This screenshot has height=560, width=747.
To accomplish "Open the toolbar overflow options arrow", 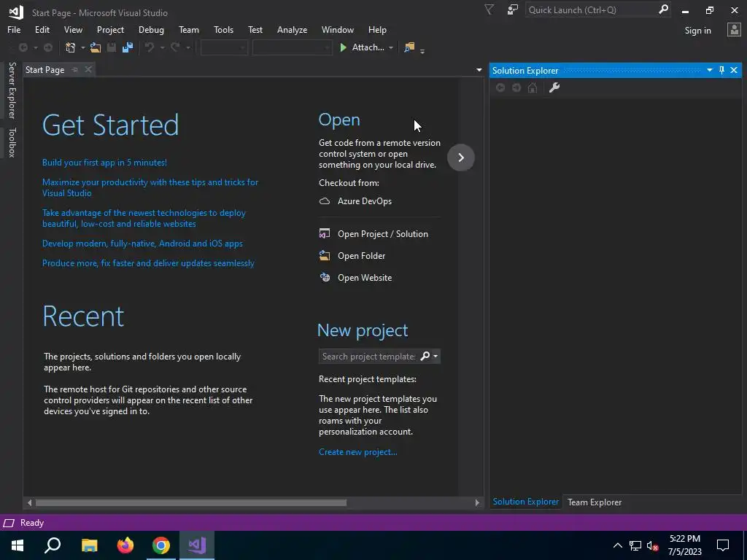I will pyautogui.click(x=422, y=50).
